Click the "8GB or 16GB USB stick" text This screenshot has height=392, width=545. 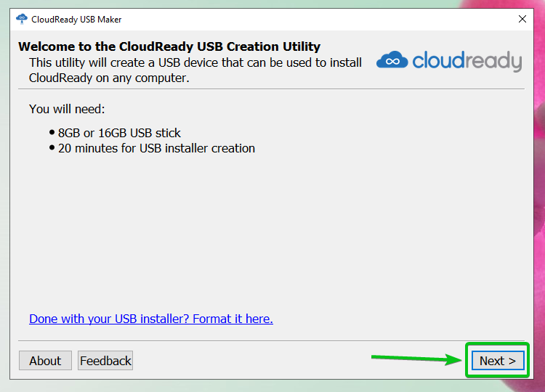coord(120,134)
